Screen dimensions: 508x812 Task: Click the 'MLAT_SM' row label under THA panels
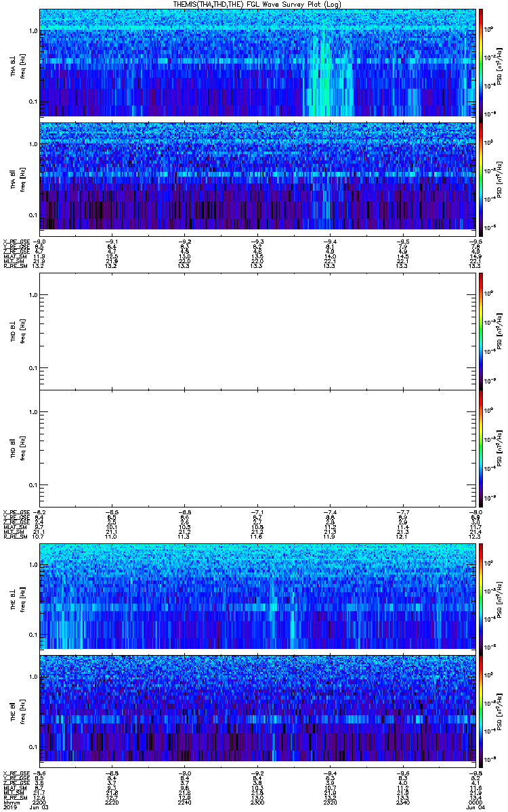(14, 256)
